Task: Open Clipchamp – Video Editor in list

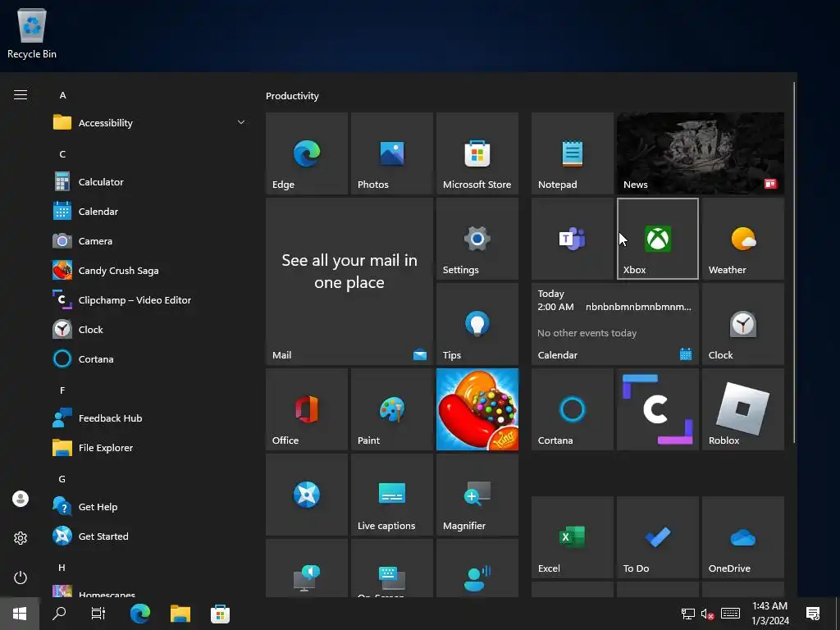Action: coord(150,299)
